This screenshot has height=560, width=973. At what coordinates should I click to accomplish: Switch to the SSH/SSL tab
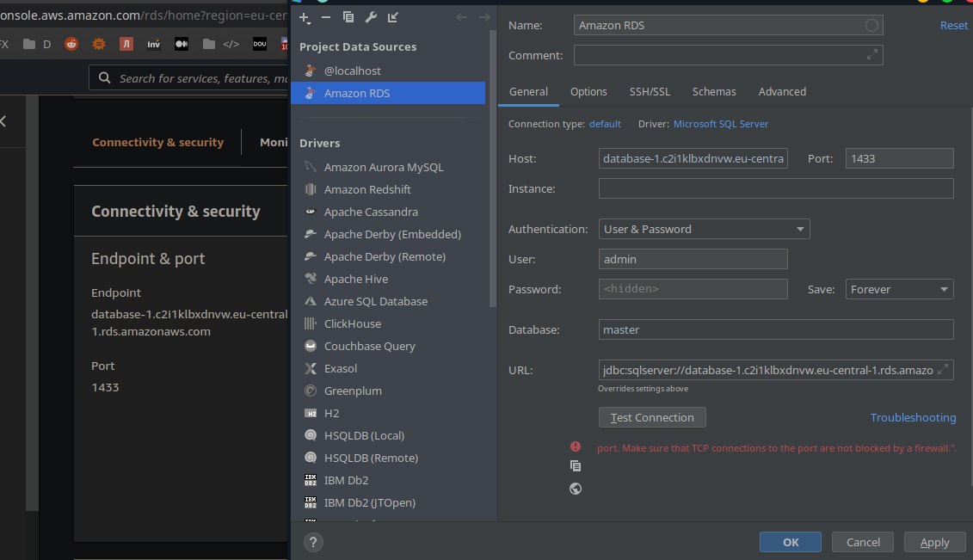[x=650, y=92]
